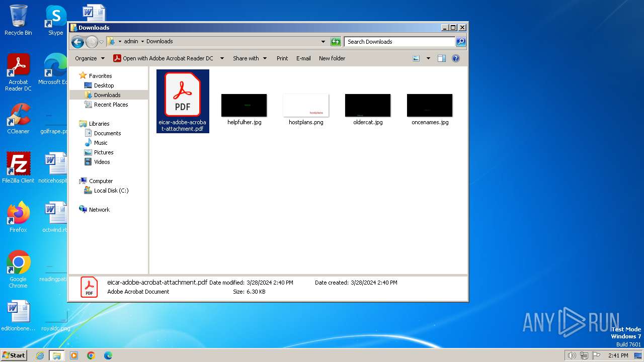Viewport: 644px width, 362px height.
Task: Open the Share with menu
Action: click(x=250, y=58)
